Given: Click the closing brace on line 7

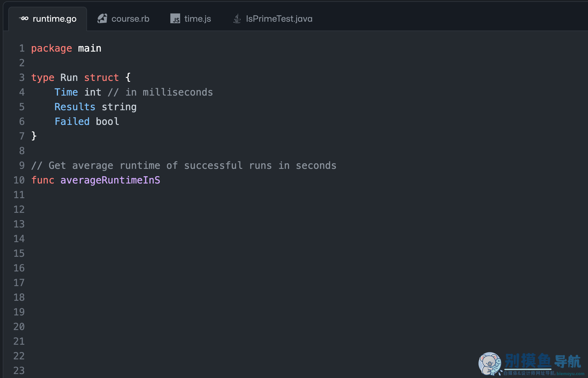Looking at the screenshot, I should pos(34,136).
